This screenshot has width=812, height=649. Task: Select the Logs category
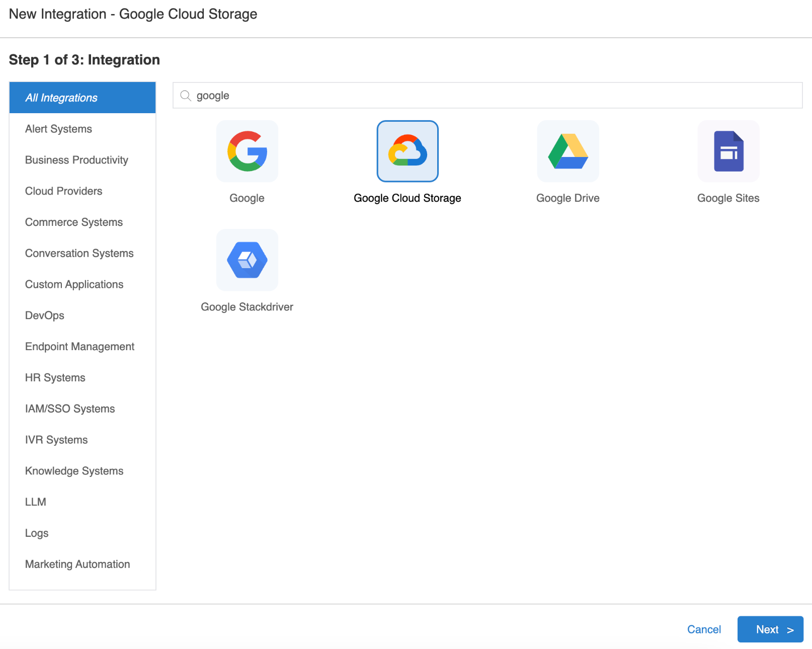[83, 533]
